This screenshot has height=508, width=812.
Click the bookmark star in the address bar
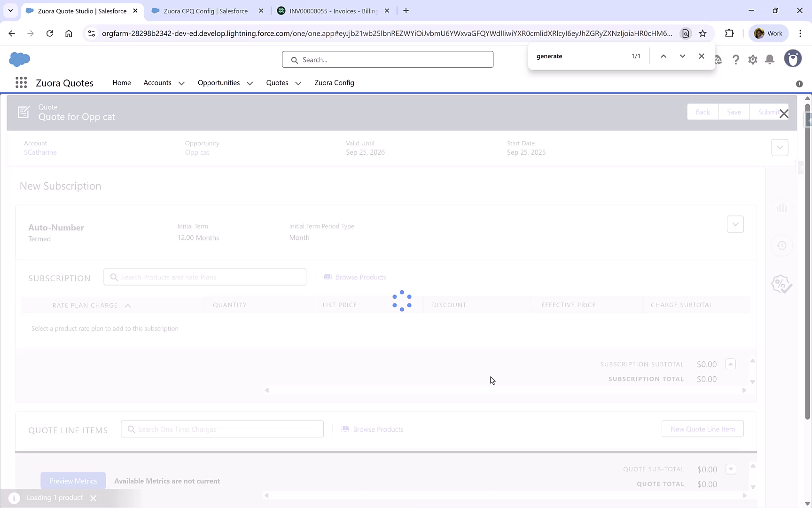[x=703, y=33]
